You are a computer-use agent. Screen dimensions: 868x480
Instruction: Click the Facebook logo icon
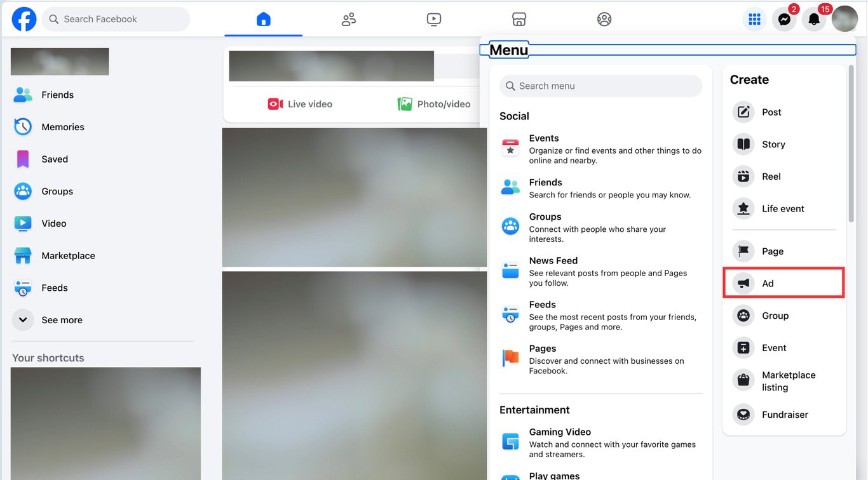coord(24,19)
